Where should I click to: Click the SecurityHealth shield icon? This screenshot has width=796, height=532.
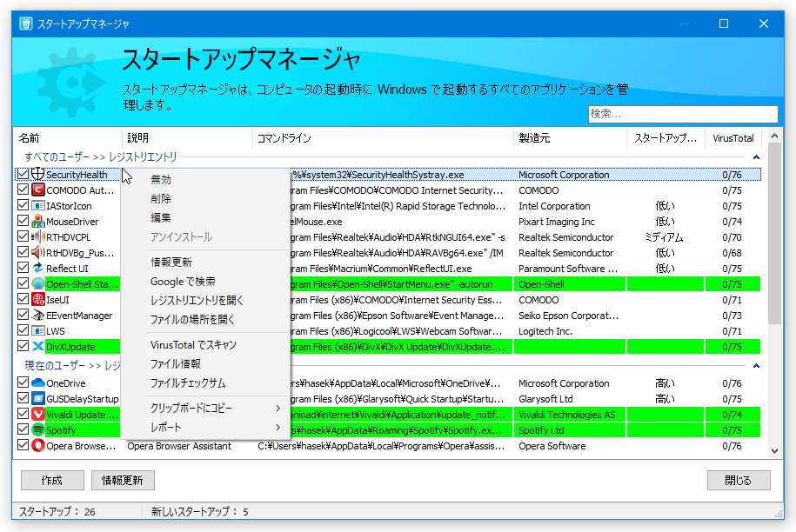(x=38, y=174)
